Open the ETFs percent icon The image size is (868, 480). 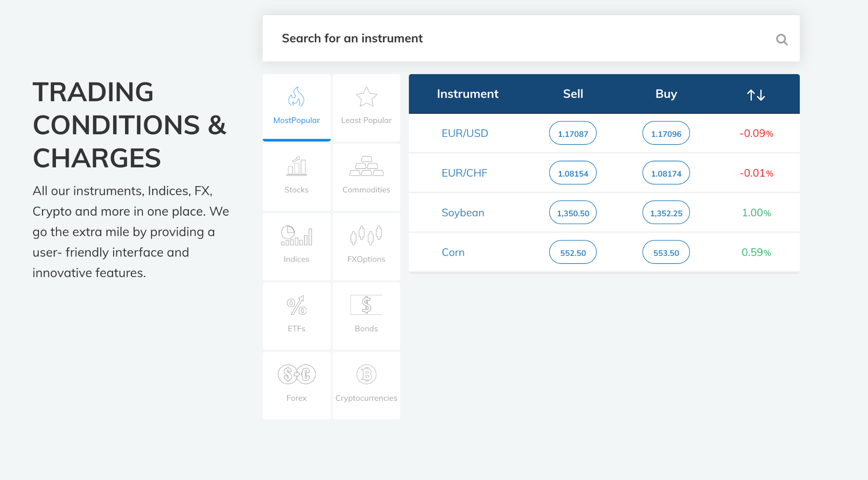point(296,305)
